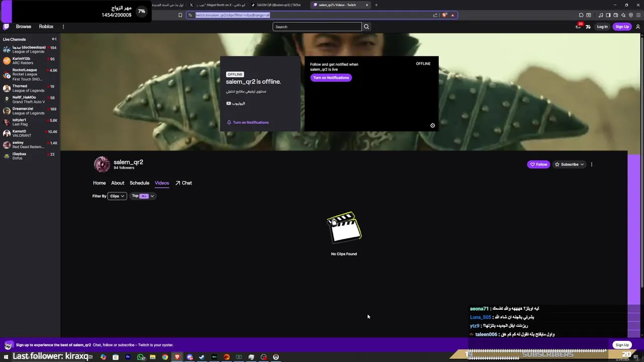Open docbeedopa League of Legends live channel
The width and height of the screenshot is (644, 362).
point(30,49)
